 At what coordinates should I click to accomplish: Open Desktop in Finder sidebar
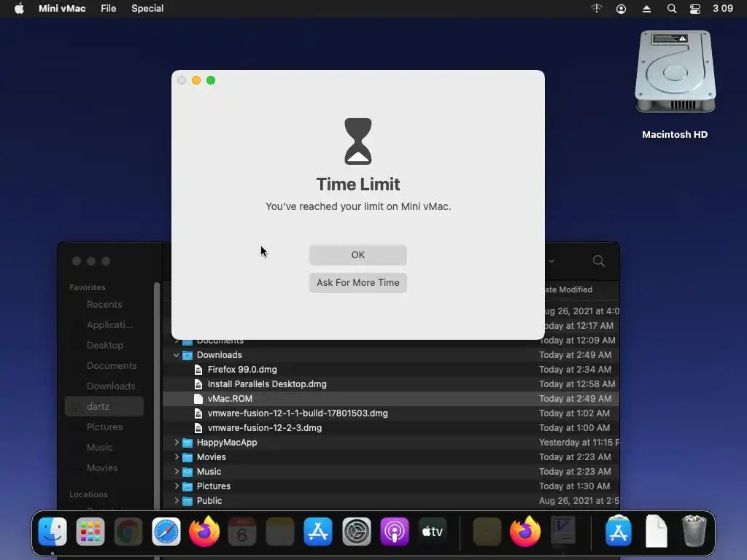[x=104, y=345]
